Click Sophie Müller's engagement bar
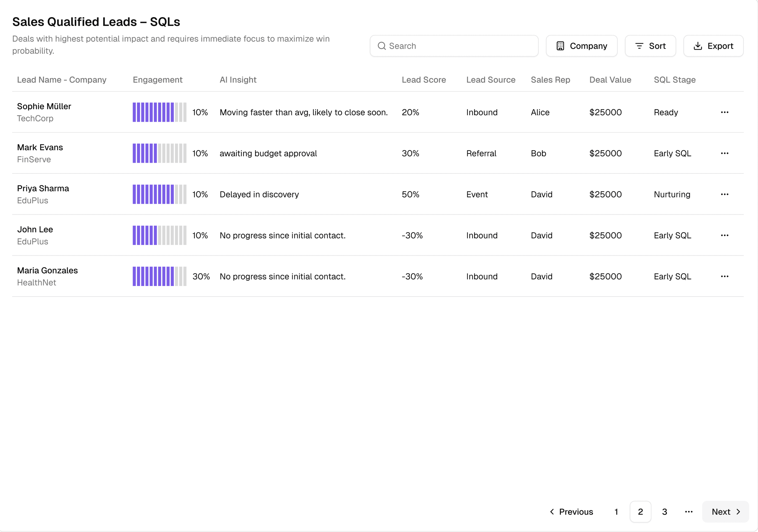Viewport: 758px width, 532px height. (159, 112)
